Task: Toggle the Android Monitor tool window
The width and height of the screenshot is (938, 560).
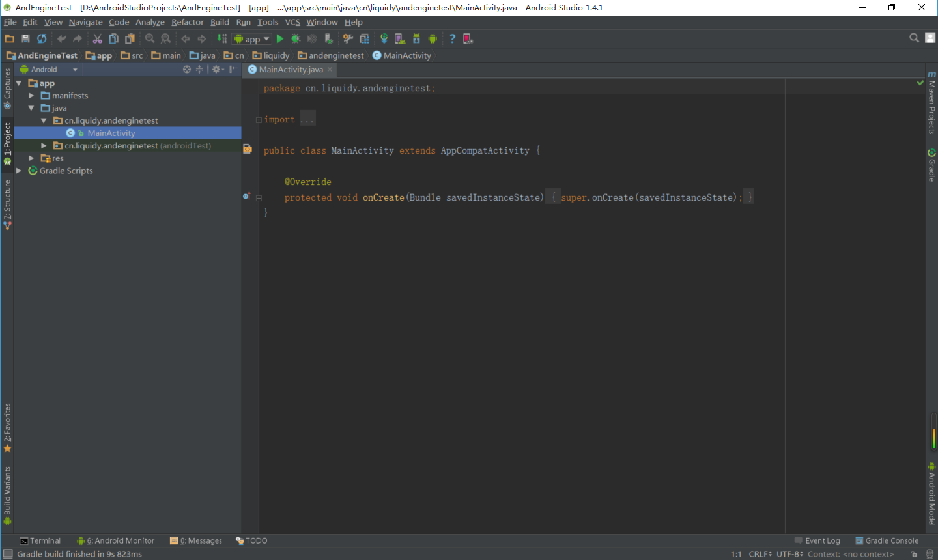Action: pyautogui.click(x=116, y=540)
